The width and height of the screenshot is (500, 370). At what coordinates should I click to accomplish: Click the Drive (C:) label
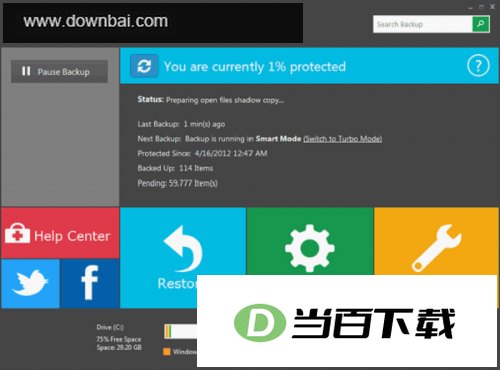(x=110, y=327)
